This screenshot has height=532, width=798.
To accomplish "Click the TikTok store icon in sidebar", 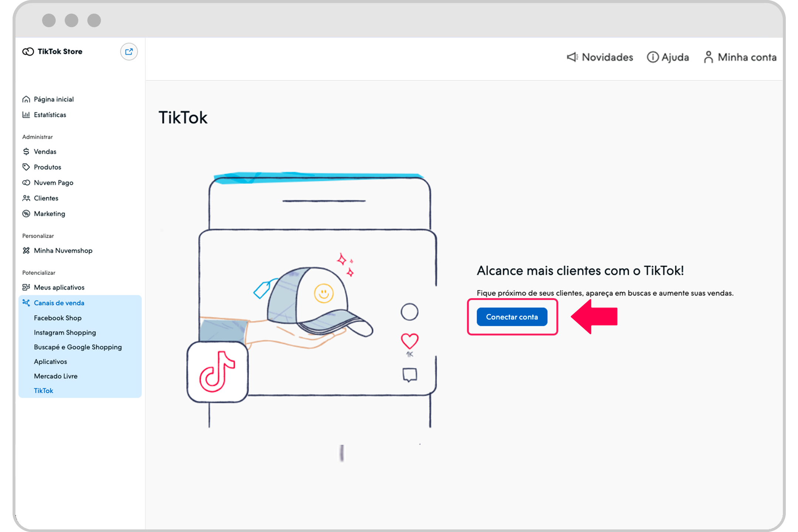I will [28, 52].
